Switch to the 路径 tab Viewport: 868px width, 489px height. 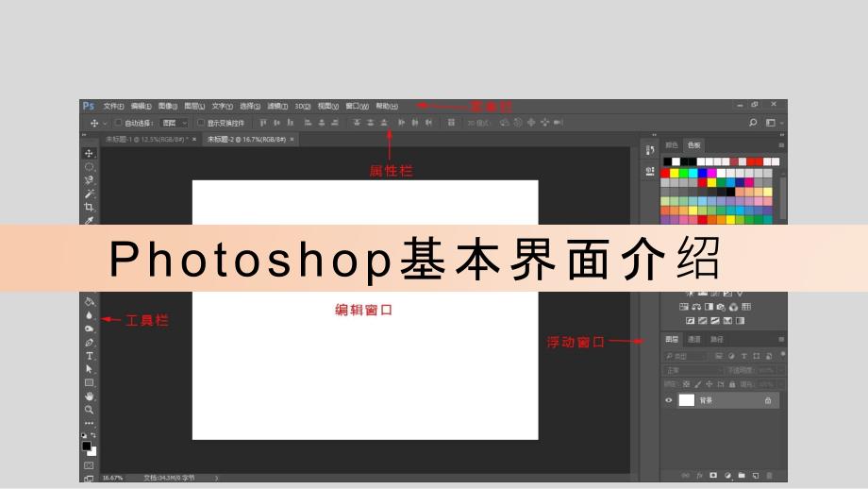click(x=717, y=339)
